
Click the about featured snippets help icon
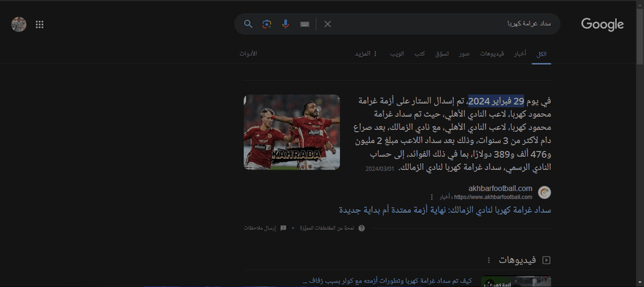(362, 229)
